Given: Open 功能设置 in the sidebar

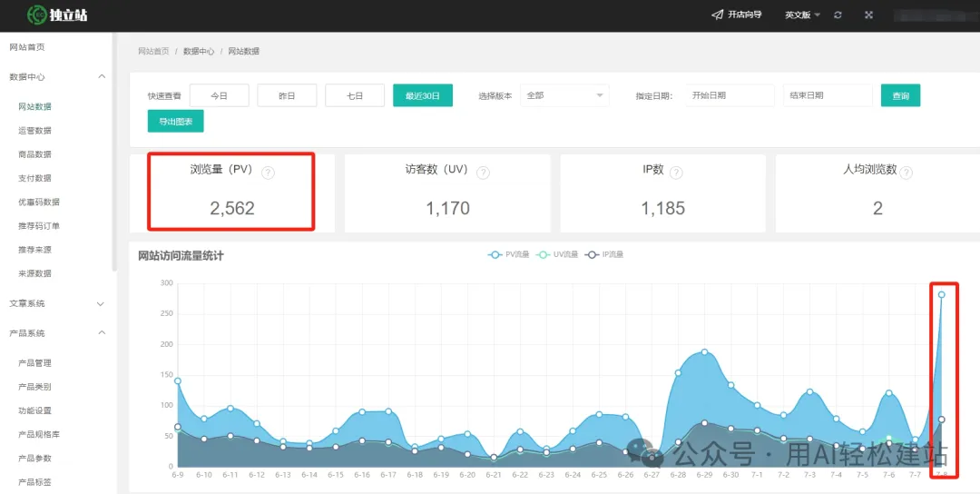Looking at the screenshot, I should [x=35, y=410].
